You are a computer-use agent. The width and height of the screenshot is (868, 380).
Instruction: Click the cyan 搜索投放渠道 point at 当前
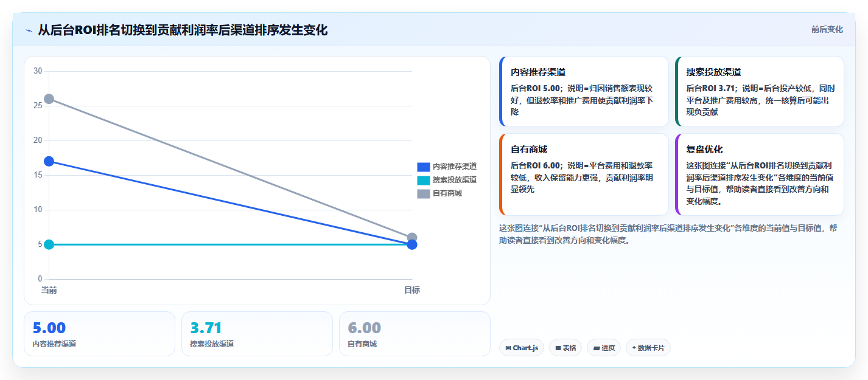(x=49, y=244)
